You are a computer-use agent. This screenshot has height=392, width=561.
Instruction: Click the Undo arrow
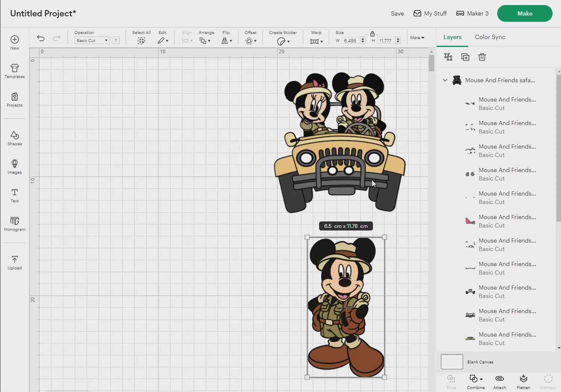click(41, 38)
